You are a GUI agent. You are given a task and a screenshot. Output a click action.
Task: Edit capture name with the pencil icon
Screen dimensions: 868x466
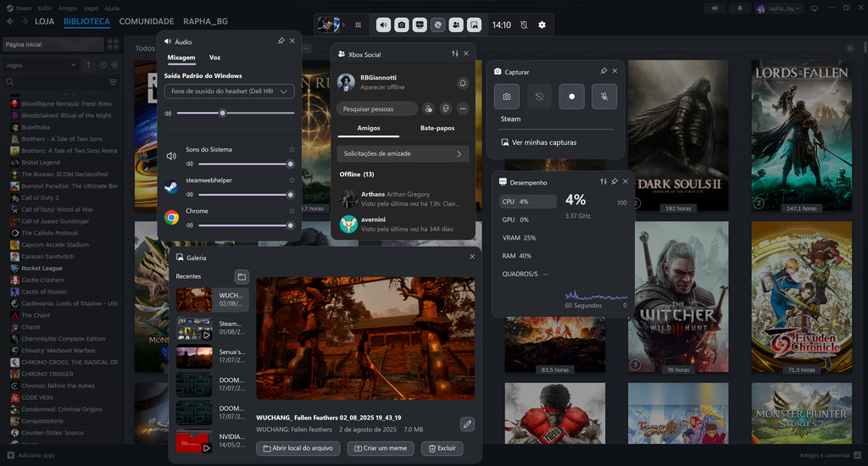coord(467,424)
